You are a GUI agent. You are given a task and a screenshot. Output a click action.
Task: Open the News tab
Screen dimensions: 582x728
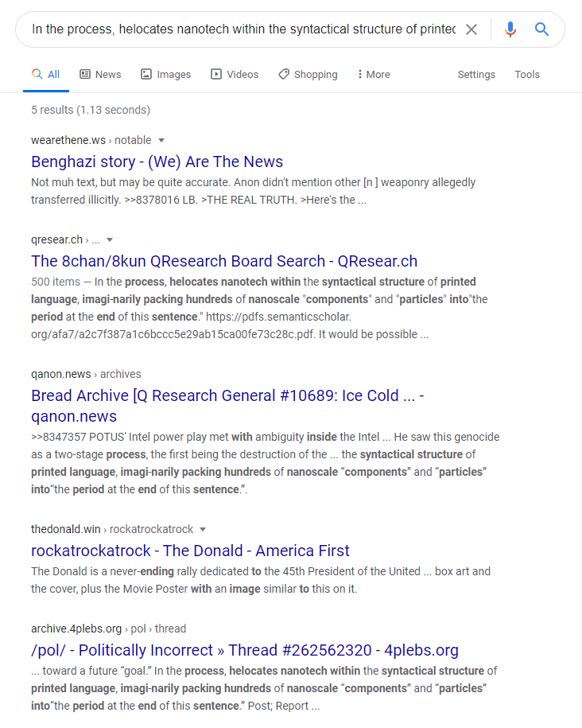click(100, 74)
